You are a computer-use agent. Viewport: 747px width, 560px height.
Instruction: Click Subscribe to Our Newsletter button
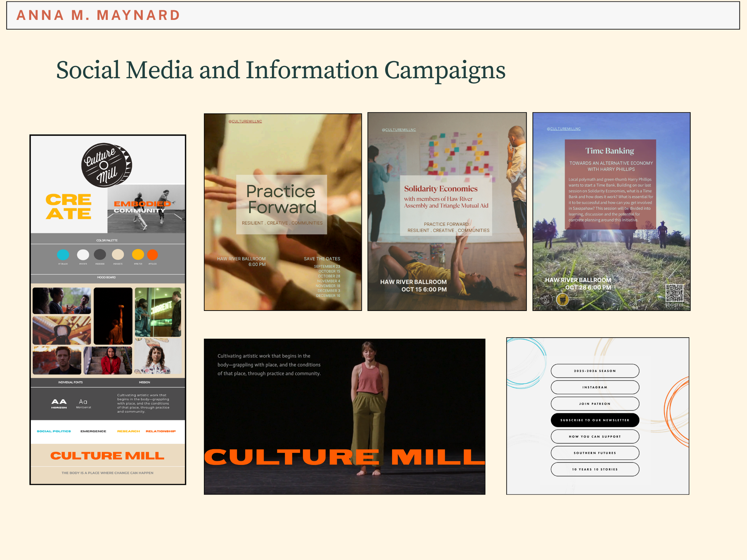click(x=595, y=420)
